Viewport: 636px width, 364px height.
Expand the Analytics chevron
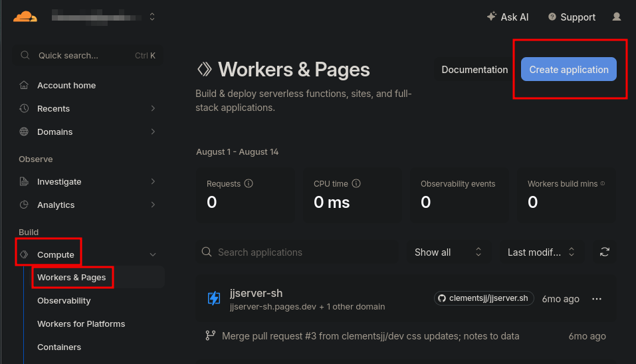click(153, 205)
